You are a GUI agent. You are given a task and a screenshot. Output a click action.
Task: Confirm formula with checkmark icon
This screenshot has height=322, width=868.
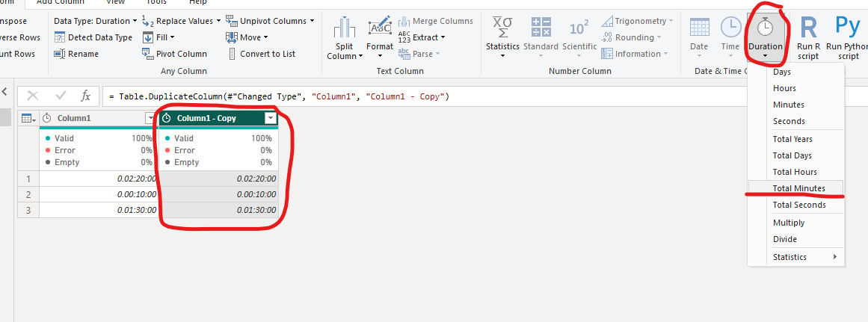point(61,96)
